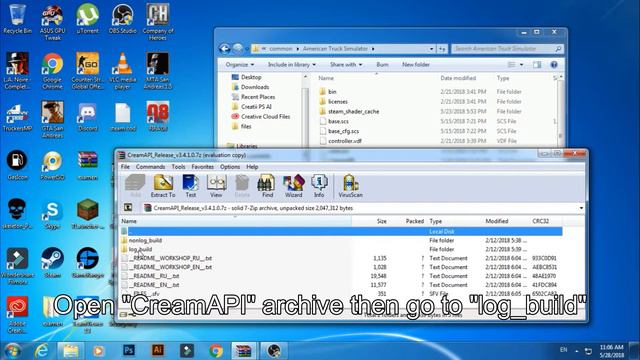Click the View toolbar icon in WinRAR

tap(216, 186)
